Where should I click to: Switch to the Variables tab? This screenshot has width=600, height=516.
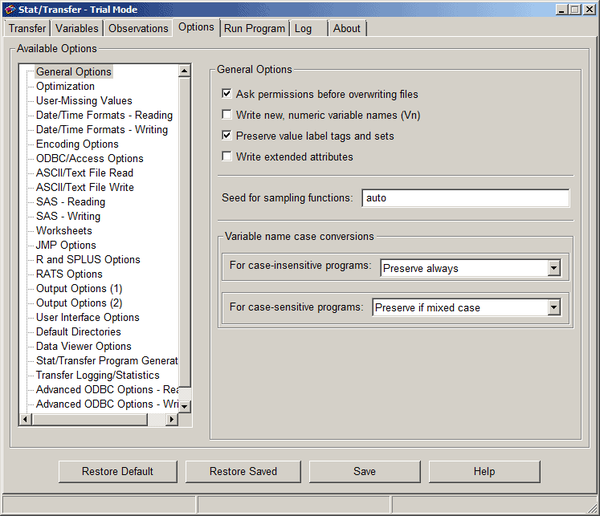77,28
